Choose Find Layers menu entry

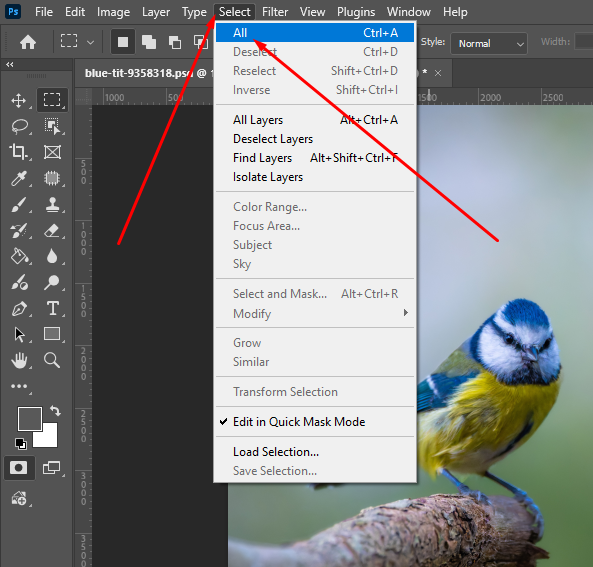[x=315, y=158]
